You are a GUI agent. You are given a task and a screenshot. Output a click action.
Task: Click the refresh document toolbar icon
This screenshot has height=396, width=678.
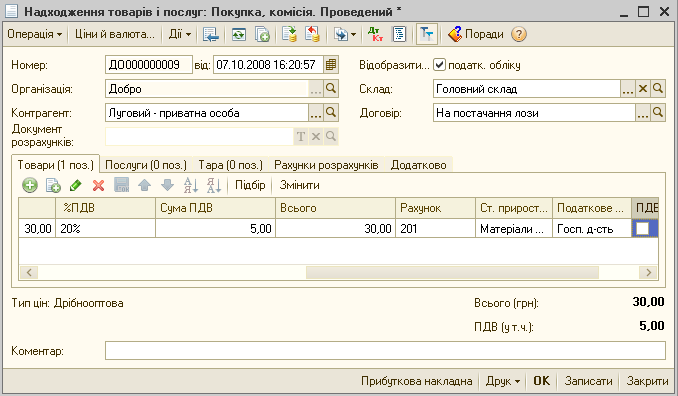(x=239, y=34)
